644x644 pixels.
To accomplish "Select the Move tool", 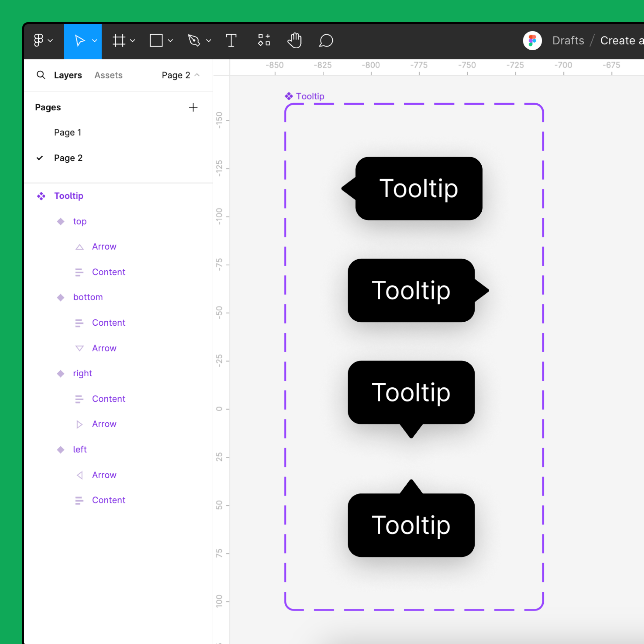I will coord(79,41).
